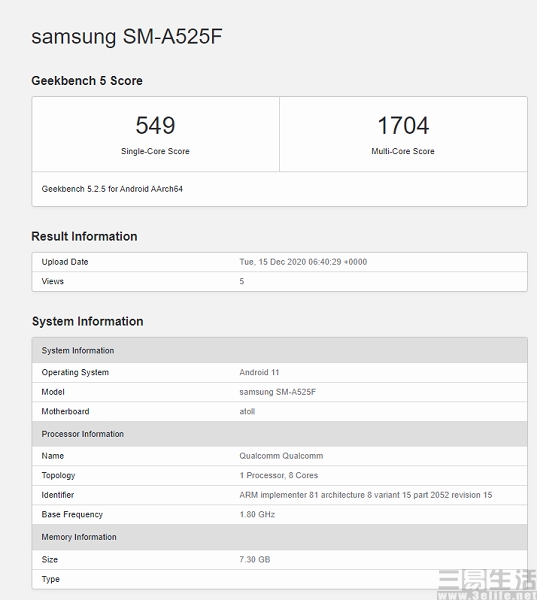This screenshot has width=537, height=600.
Task: Click the memory 'Type' label
Action: 51,579
